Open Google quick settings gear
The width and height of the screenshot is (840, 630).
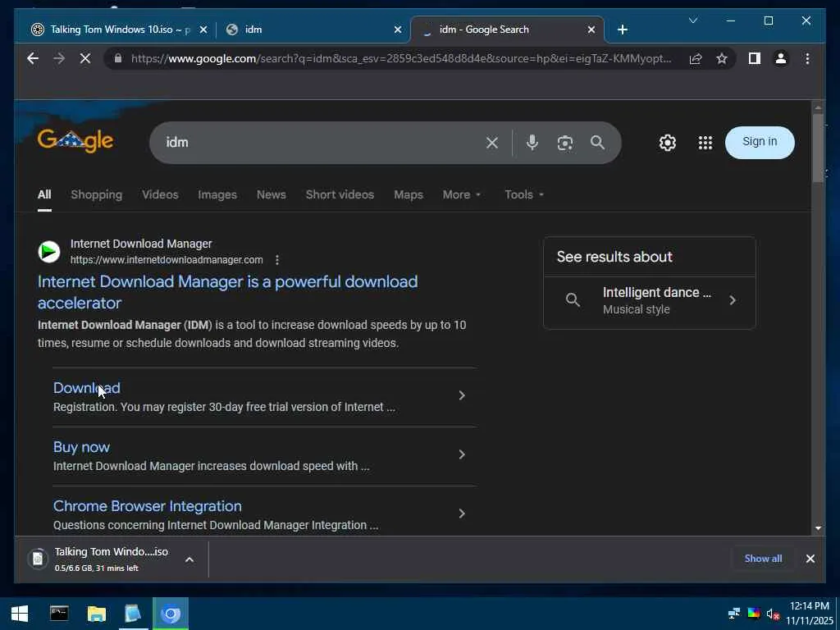(x=668, y=143)
